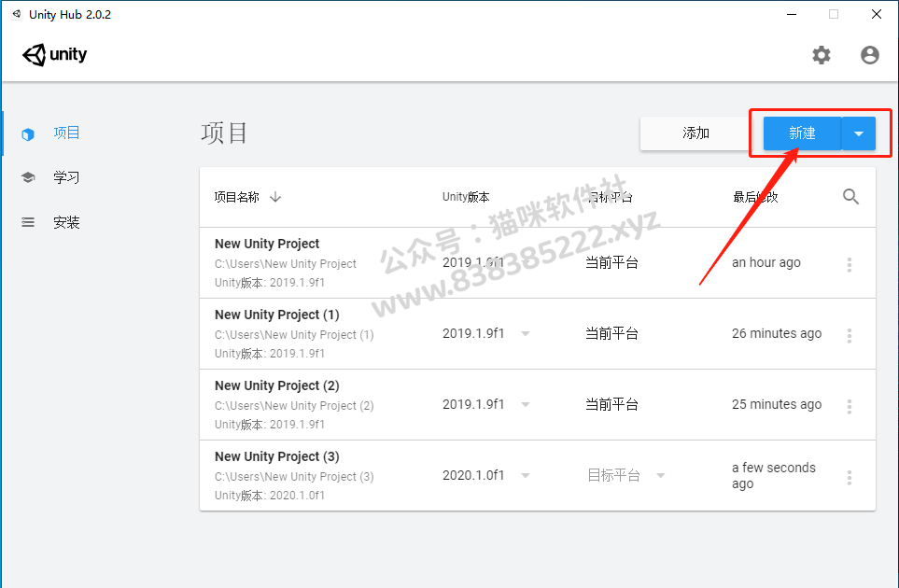
Task: Open Unity version dropdown for Project (2)
Action: (526, 405)
